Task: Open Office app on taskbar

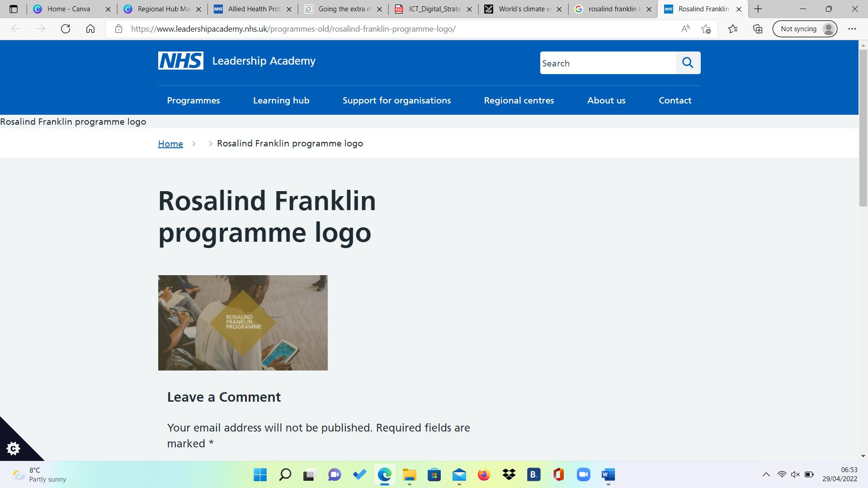Action: [558, 475]
